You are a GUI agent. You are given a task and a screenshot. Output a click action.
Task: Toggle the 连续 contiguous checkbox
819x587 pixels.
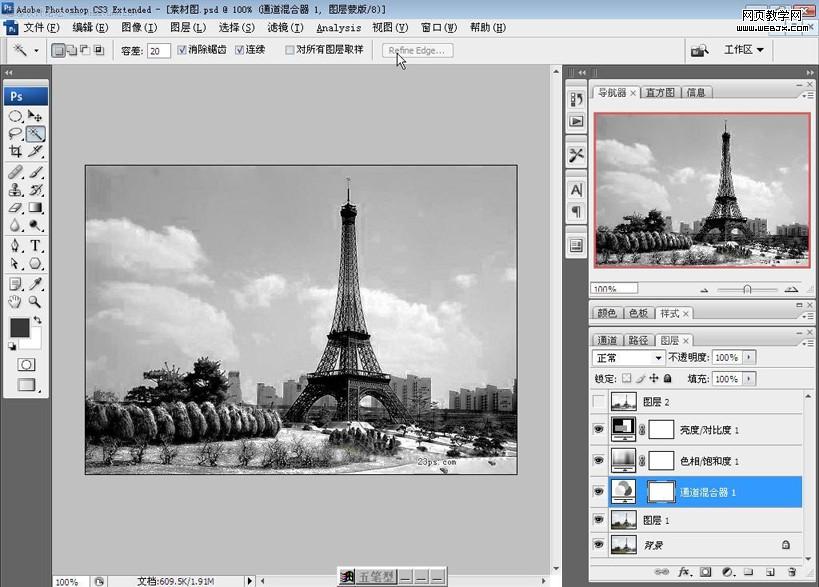pyautogui.click(x=239, y=50)
